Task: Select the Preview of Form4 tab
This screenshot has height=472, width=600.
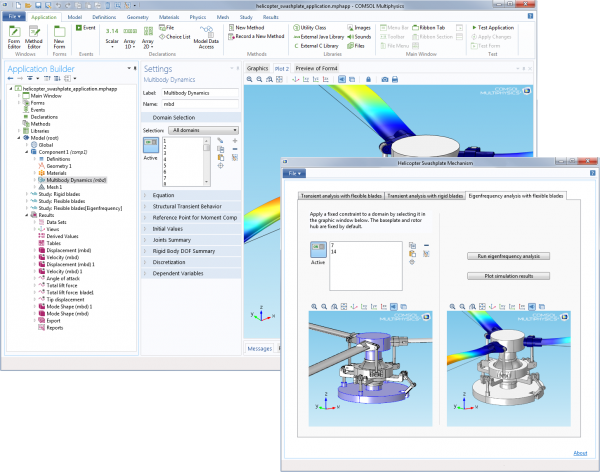Action: pyautogui.click(x=316, y=68)
